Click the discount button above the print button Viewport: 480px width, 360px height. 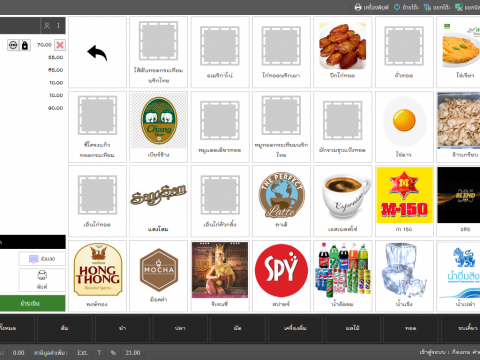[42, 259]
